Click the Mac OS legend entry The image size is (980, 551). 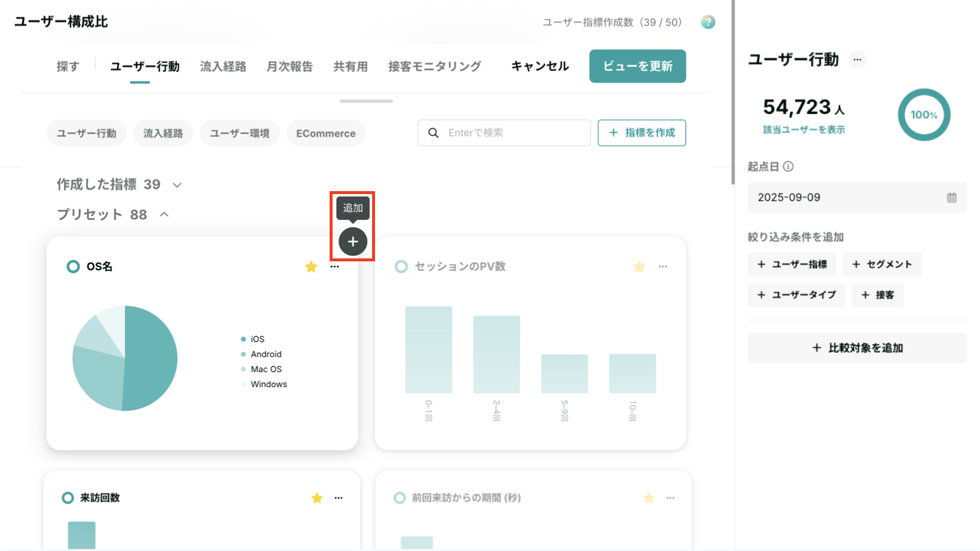261,369
